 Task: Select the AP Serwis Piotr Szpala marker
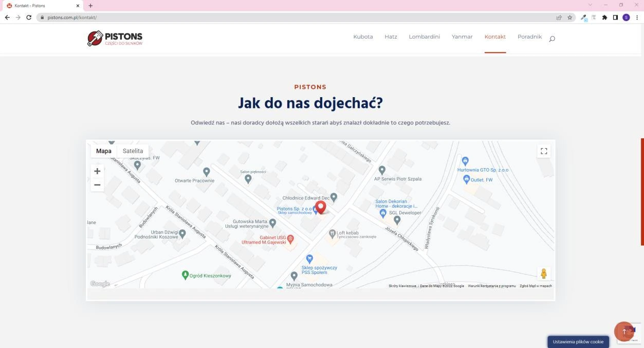point(382,170)
